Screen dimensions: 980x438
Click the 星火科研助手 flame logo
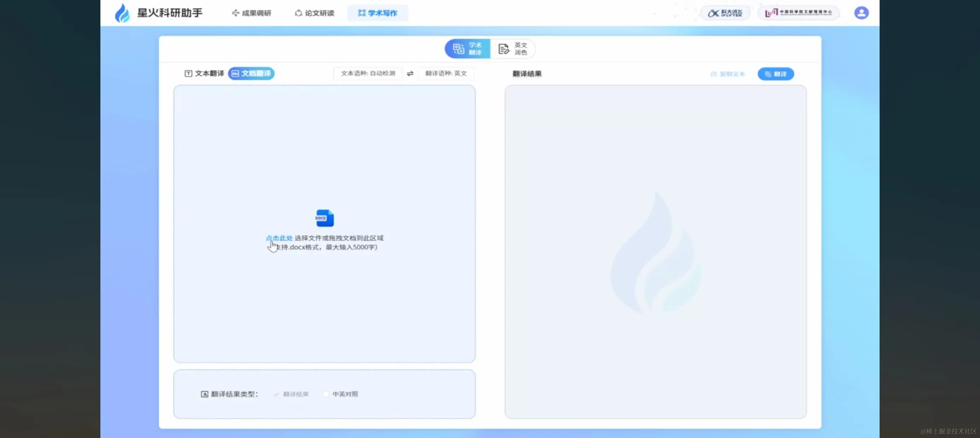pos(122,13)
